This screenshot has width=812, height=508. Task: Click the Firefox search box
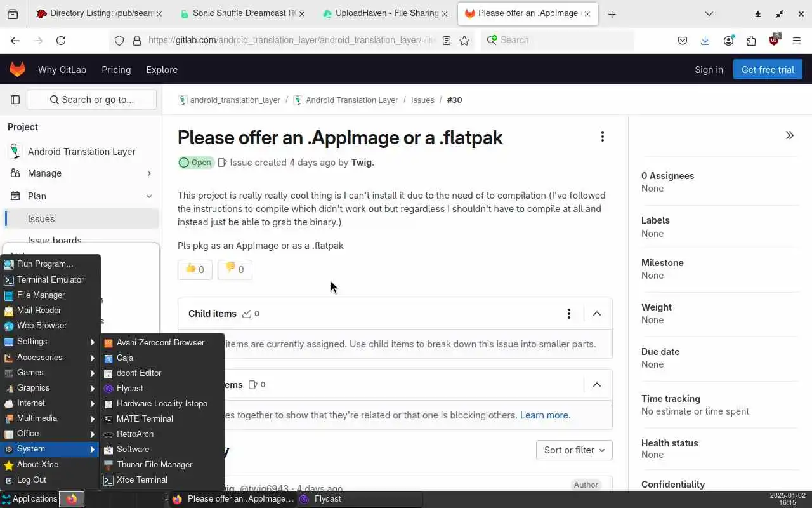coord(558,40)
